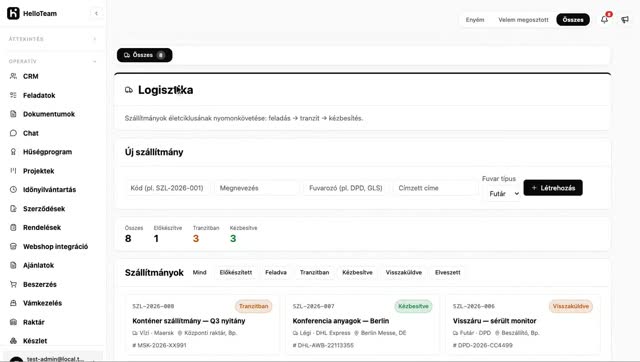Open the Rendelések sidebar icon
640x362 pixels.
[13, 227]
